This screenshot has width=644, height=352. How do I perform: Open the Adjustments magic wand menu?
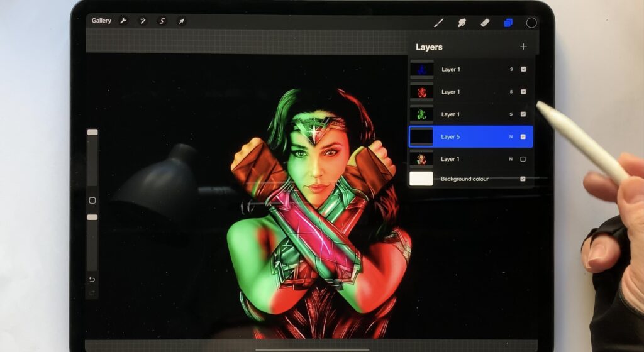(143, 21)
